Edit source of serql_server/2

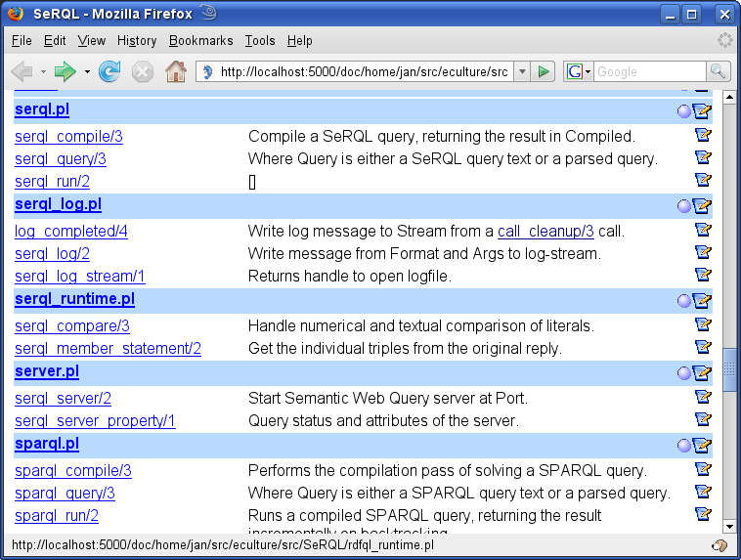(703, 397)
